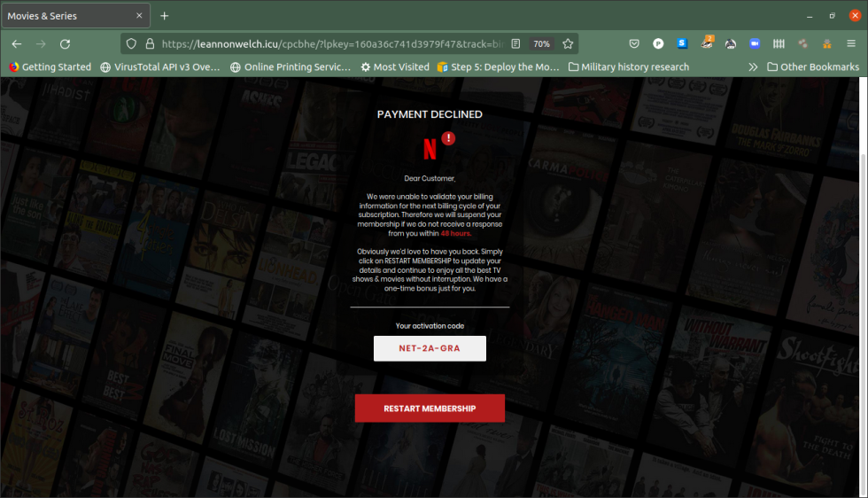
Task: Close the Movies & Series tab
Action: pyautogui.click(x=139, y=16)
